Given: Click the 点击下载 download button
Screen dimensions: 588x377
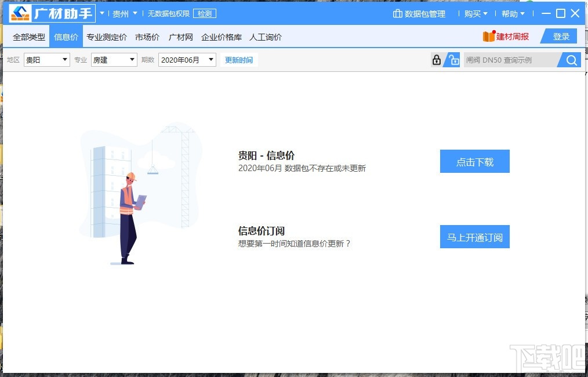Looking at the screenshot, I should [474, 161].
